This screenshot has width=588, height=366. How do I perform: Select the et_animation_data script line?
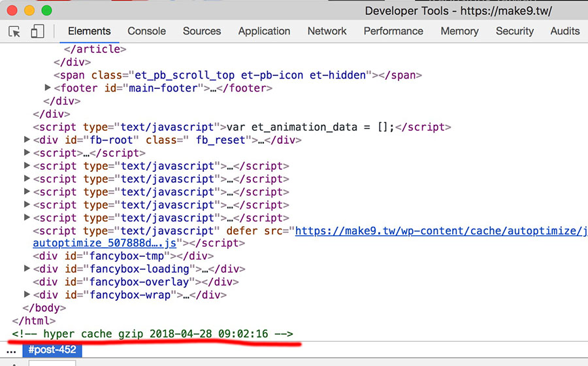[242, 127]
